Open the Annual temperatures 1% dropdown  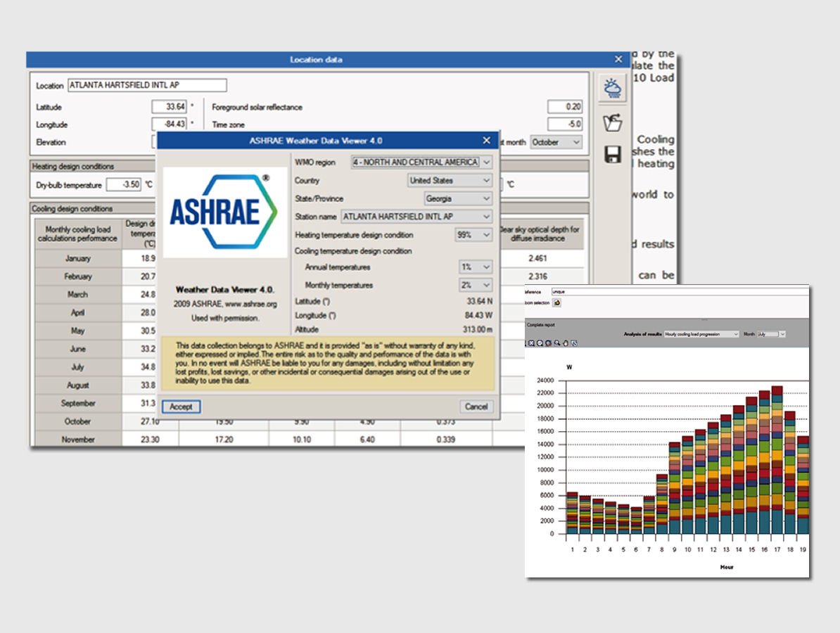[x=476, y=267]
